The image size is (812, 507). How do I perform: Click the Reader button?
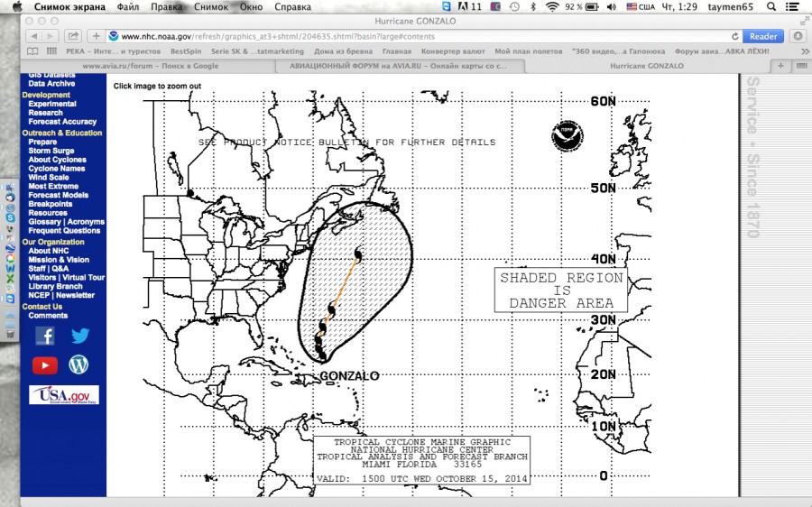[762, 36]
